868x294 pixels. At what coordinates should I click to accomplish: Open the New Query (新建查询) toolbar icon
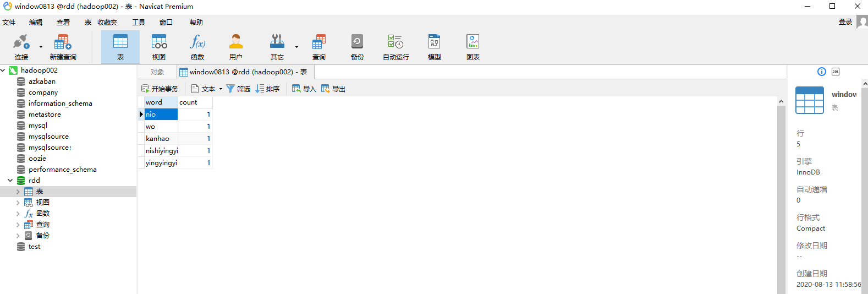63,42
